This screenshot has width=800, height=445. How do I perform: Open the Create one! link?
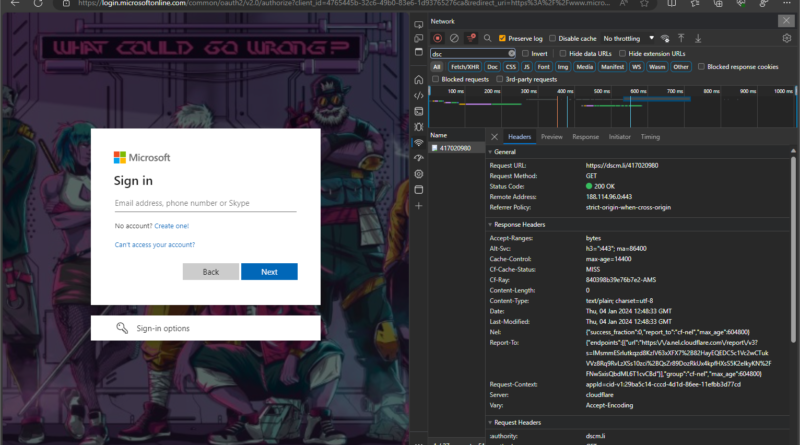pos(171,226)
